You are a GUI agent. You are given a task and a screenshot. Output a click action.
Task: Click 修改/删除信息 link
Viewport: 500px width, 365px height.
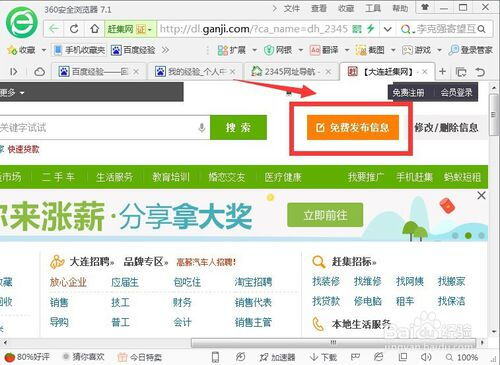(446, 127)
